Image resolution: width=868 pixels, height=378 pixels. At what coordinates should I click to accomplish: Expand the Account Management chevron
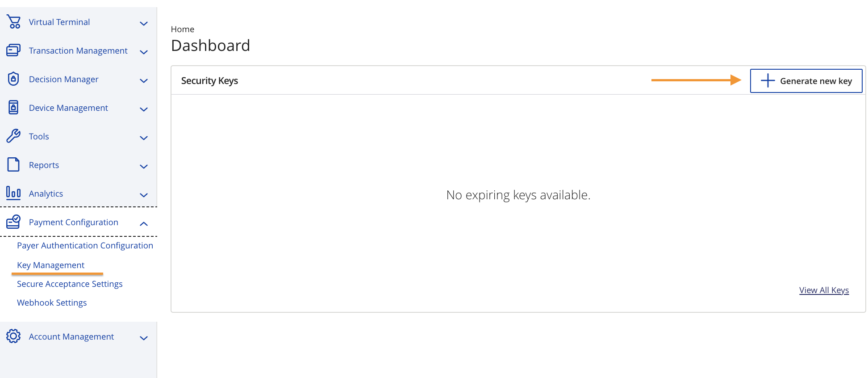tap(144, 338)
